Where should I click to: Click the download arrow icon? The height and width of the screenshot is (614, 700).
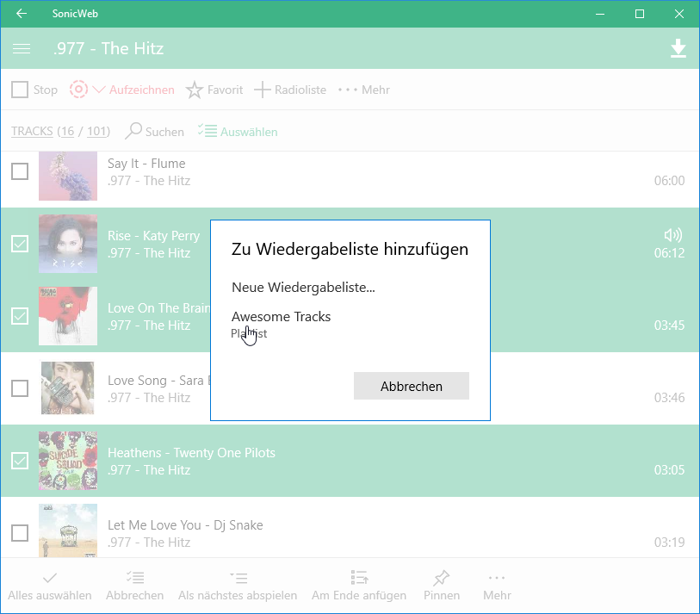[678, 49]
